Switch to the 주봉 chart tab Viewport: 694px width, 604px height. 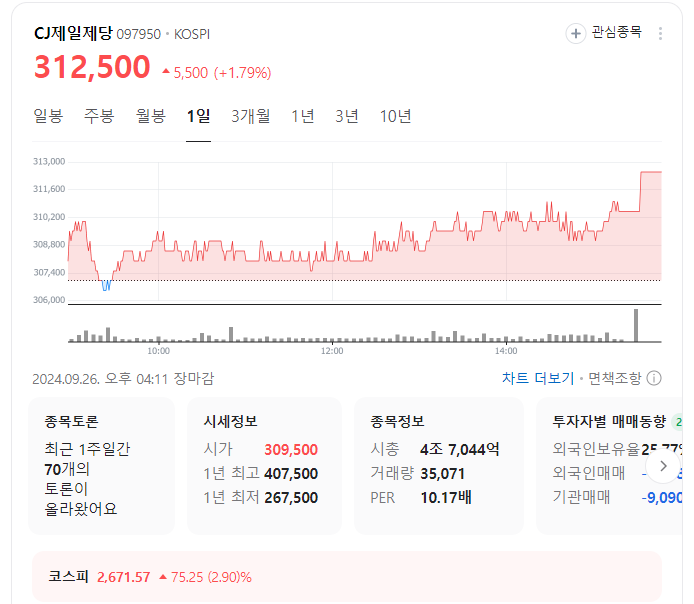click(x=100, y=116)
